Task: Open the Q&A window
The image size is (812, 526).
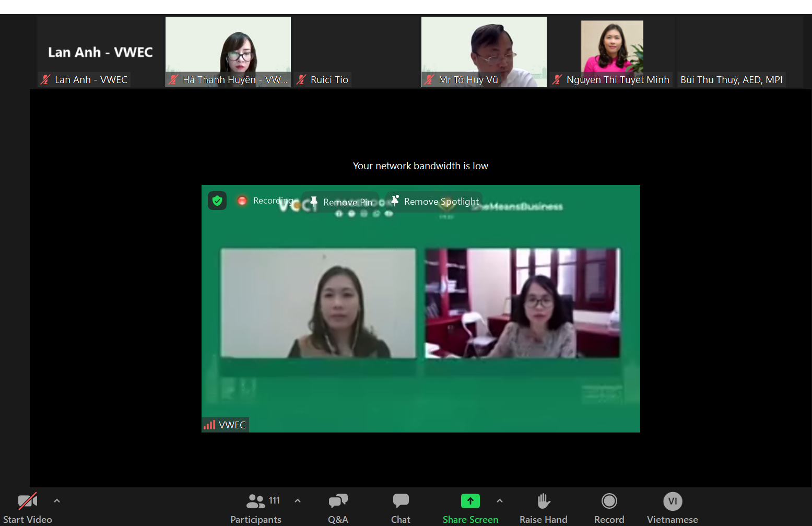Action: coord(338,501)
